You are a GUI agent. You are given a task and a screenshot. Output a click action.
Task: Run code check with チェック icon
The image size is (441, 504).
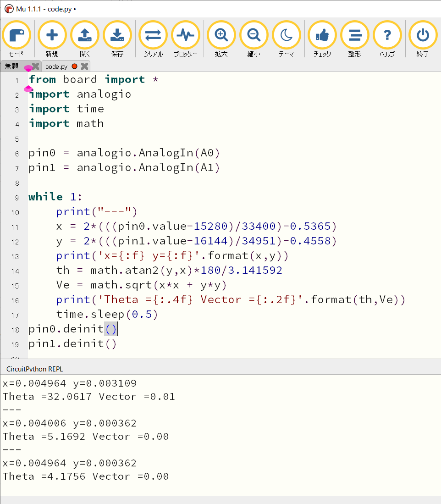[x=322, y=36]
